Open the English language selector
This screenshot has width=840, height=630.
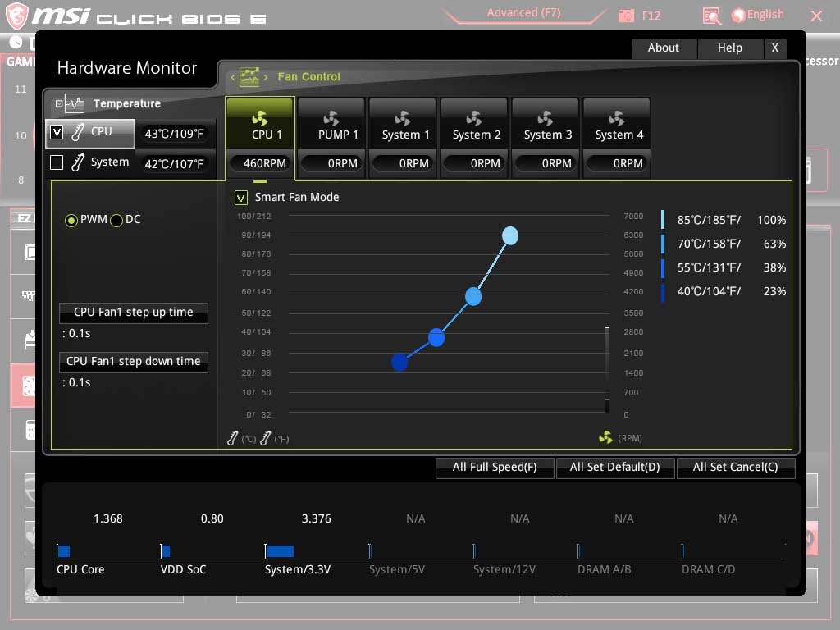(x=757, y=15)
